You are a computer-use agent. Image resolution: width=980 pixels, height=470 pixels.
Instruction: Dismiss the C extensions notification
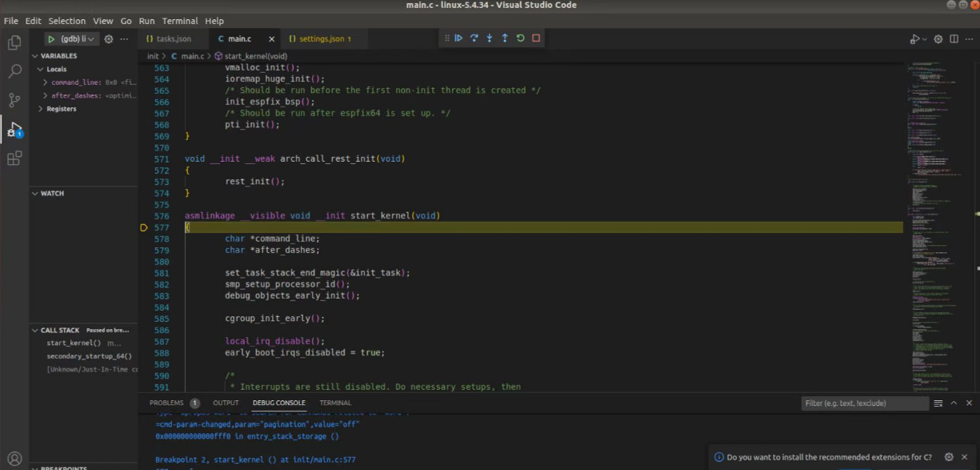[966, 457]
